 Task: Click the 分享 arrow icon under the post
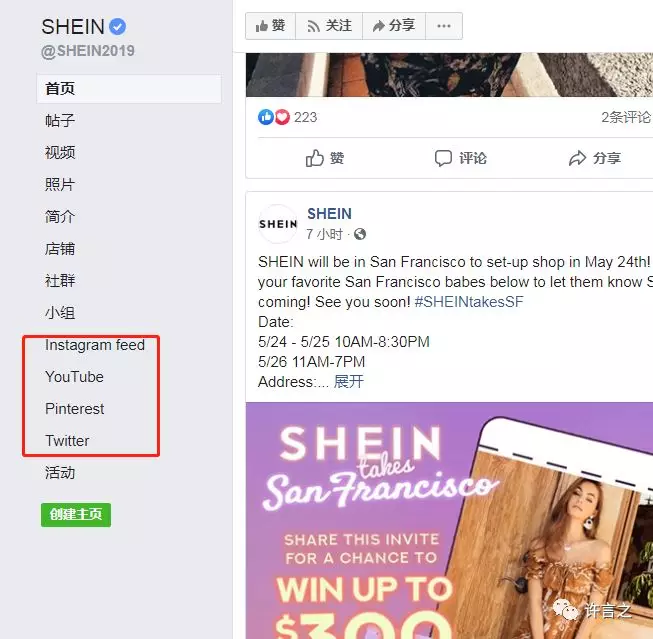pyautogui.click(x=578, y=158)
